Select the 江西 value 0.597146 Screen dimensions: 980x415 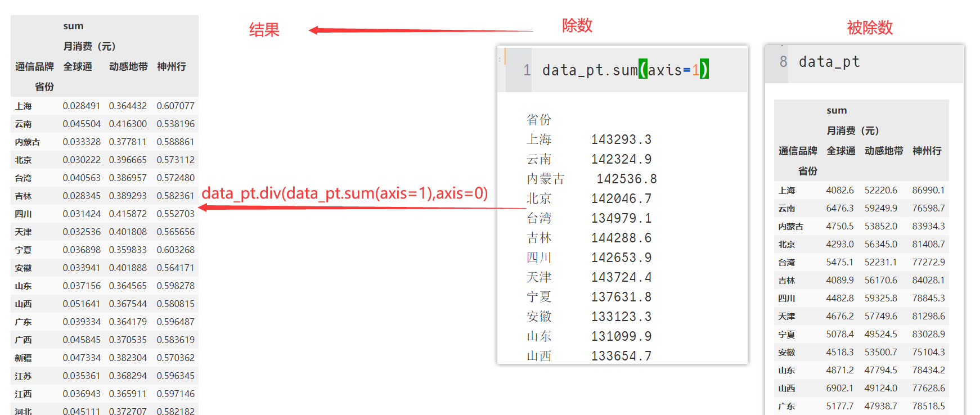click(x=176, y=394)
